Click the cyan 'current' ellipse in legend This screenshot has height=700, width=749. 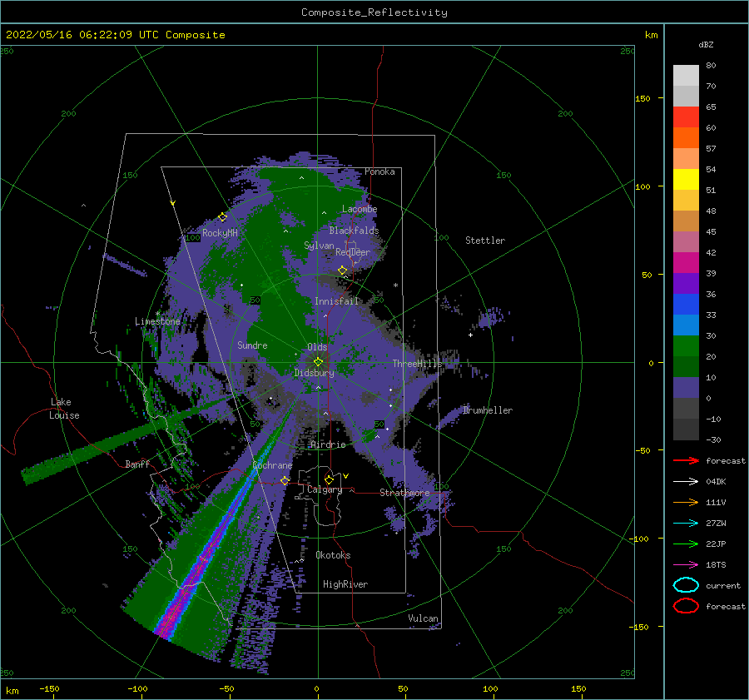(686, 585)
